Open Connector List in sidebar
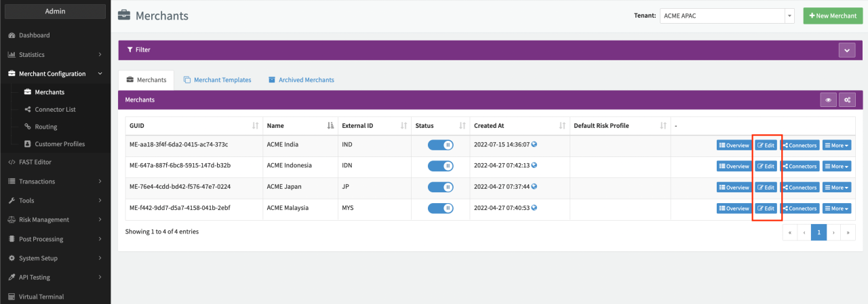This screenshot has width=868, height=304. pos(55,109)
